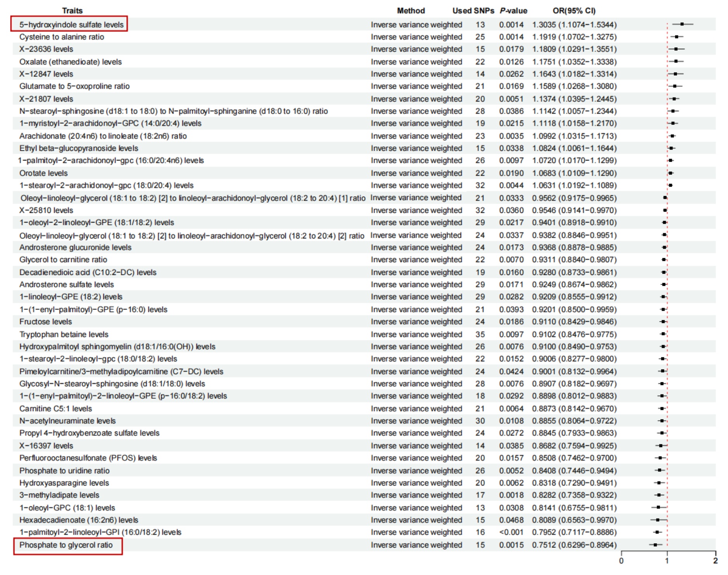Click the Carnitine C5:1 levels trait
This screenshot has height=575, width=728.
[x=56, y=409]
